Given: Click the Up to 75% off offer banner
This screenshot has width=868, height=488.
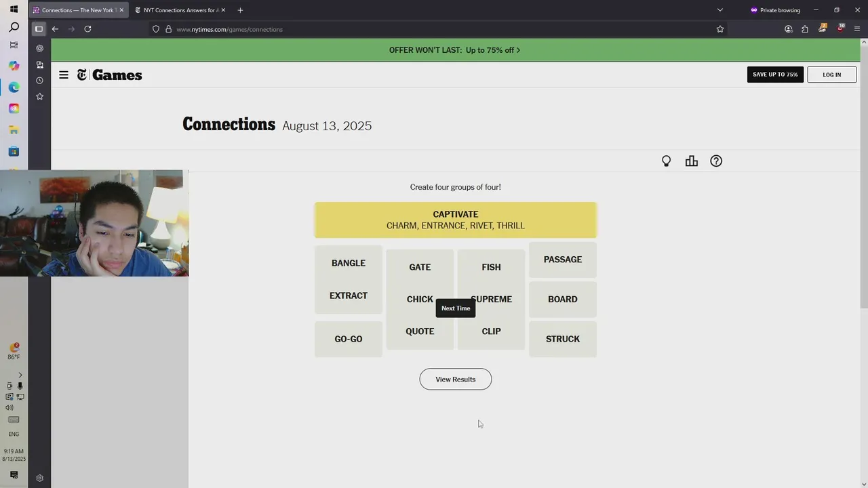Looking at the screenshot, I should pyautogui.click(x=455, y=50).
